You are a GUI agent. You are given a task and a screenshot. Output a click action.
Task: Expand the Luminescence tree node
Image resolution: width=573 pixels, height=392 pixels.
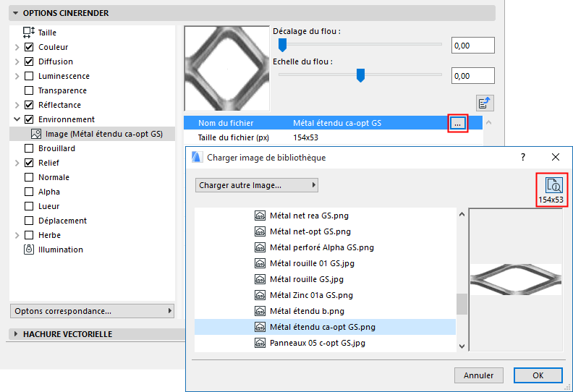pyautogui.click(x=17, y=76)
